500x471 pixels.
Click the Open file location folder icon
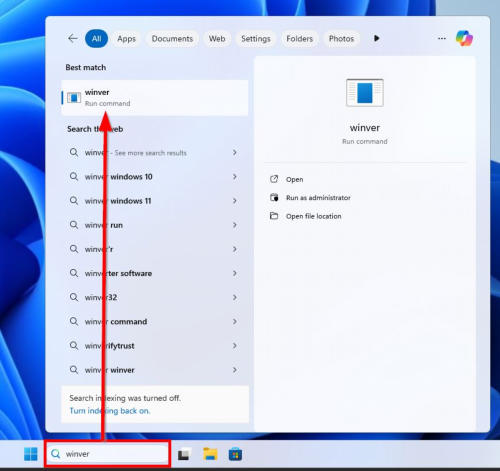[x=274, y=216]
